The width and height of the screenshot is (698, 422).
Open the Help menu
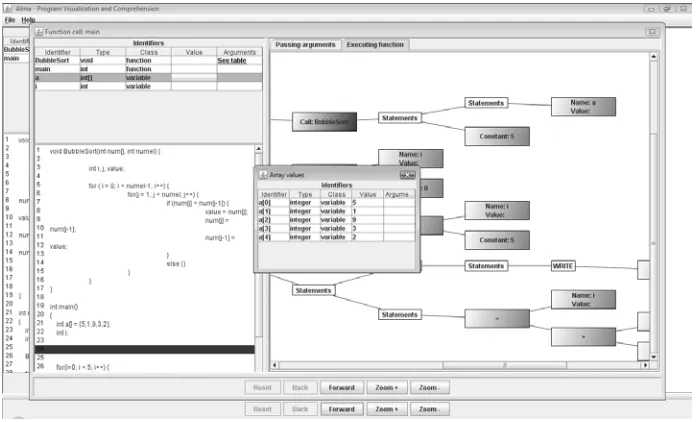coord(28,20)
